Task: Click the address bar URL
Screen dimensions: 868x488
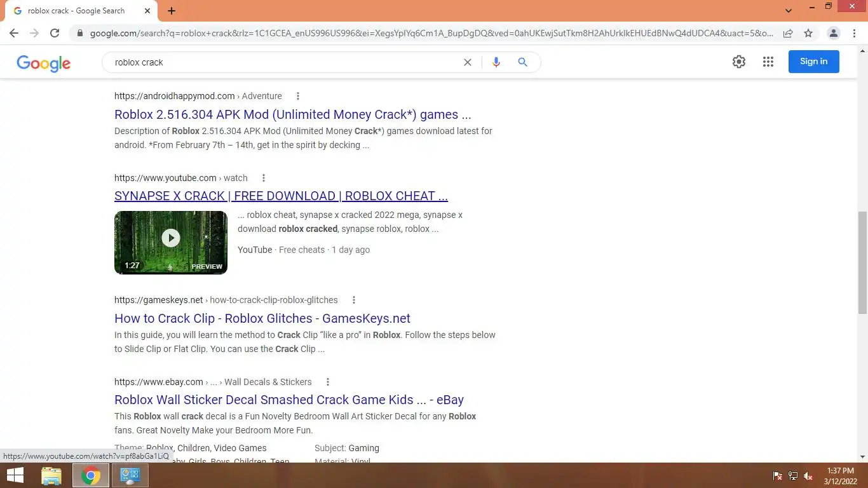Action: click(x=431, y=33)
